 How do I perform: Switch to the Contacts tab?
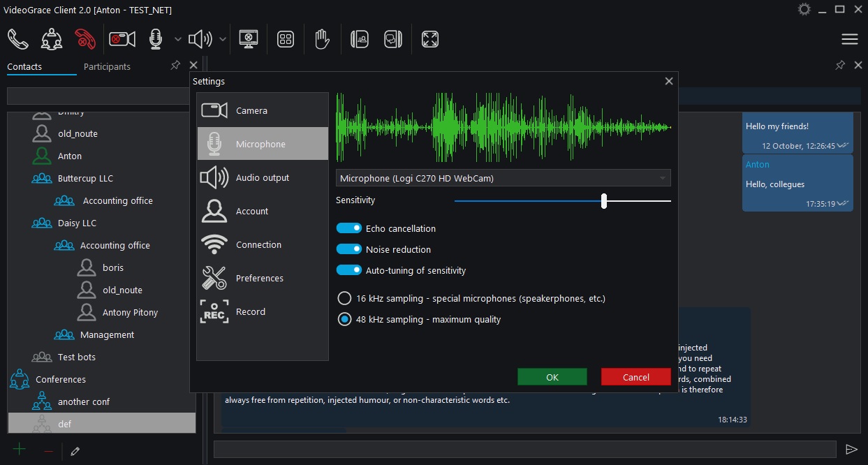coord(24,67)
